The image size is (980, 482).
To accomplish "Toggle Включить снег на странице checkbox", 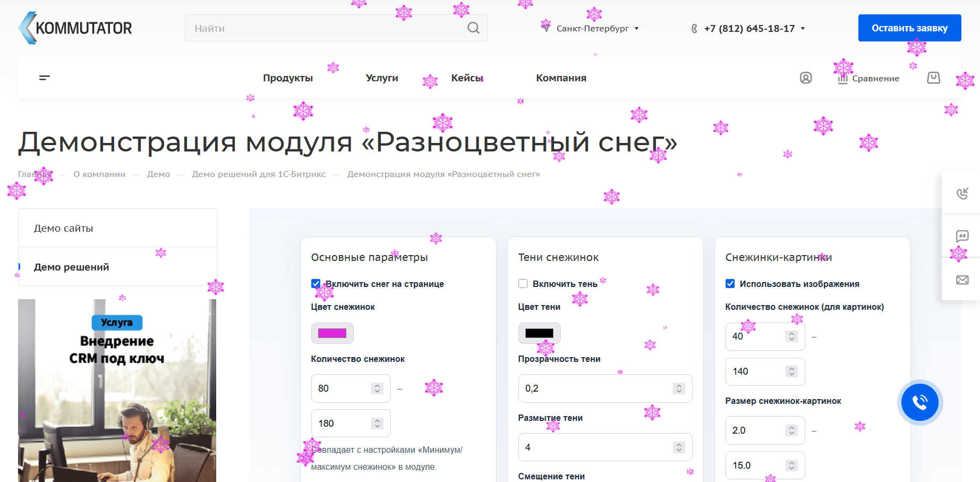I will pyautogui.click(x=316, y=284).
